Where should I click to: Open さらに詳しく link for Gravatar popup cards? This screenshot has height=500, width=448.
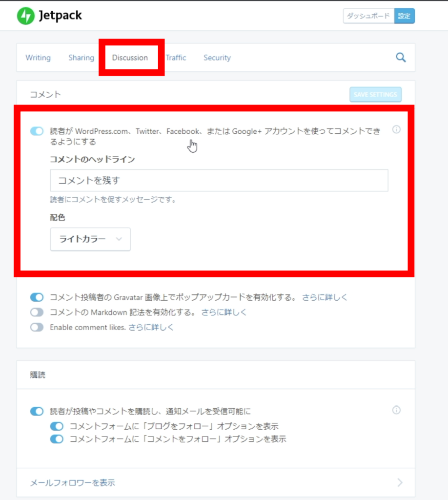[325, 297]
